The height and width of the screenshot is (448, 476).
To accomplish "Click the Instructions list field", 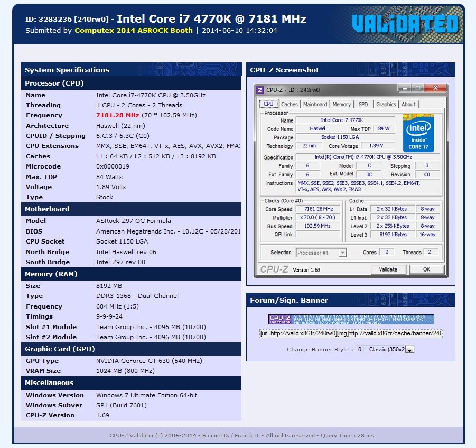I will point(368,186).
